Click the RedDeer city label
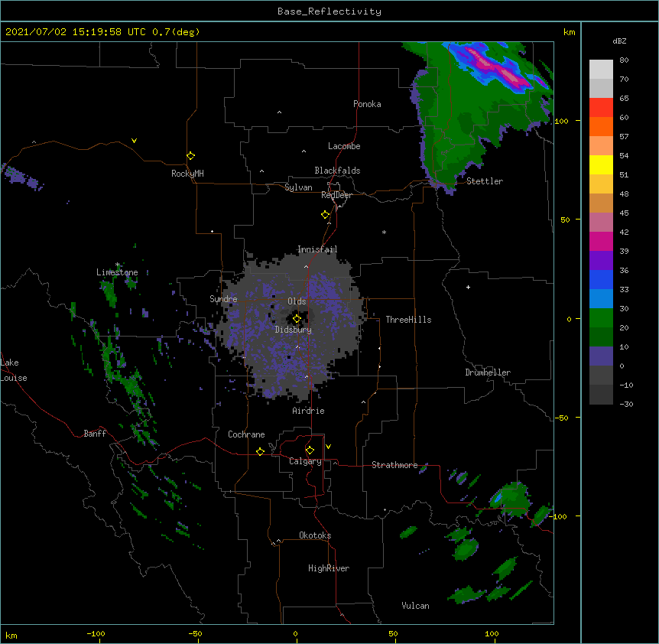Screen dimensions: 659x644 (336, 195)
